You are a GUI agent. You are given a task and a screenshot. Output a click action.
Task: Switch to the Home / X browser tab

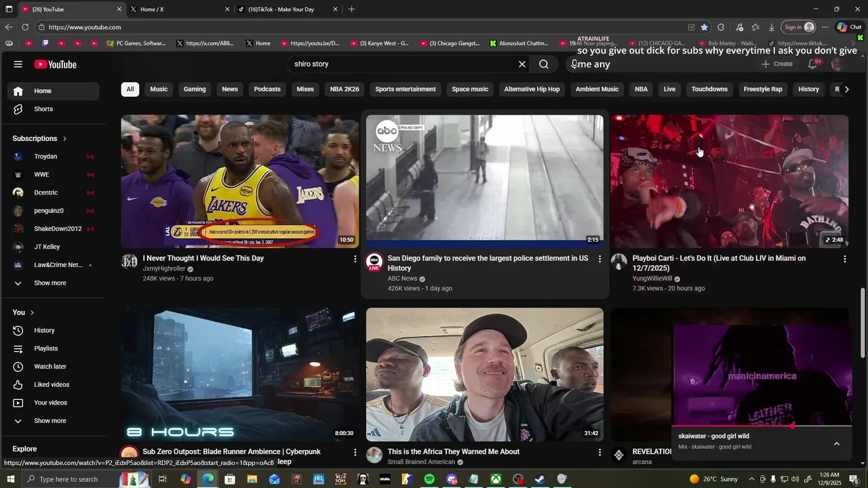pyautogui.click(x=178, y=9)
